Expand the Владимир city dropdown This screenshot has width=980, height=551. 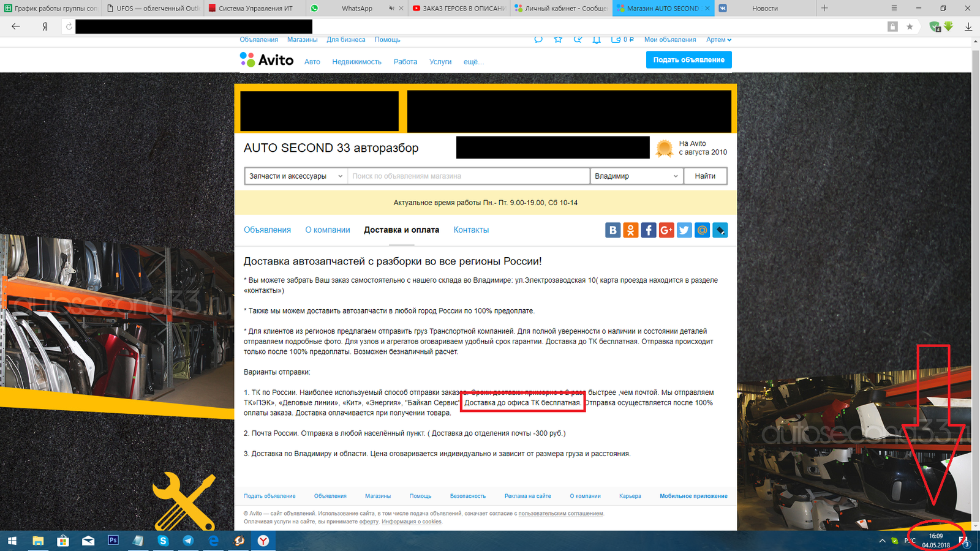[636, 176]
